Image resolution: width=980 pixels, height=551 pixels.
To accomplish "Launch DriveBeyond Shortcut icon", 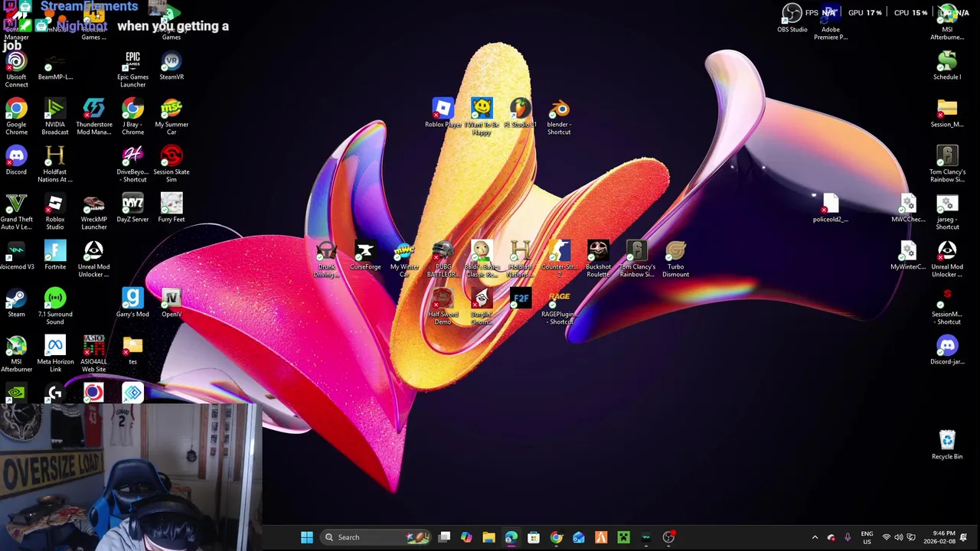I will coord(132,164).
